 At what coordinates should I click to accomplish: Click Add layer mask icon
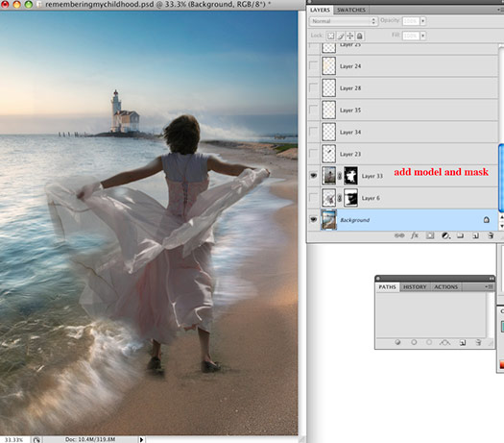430,235
